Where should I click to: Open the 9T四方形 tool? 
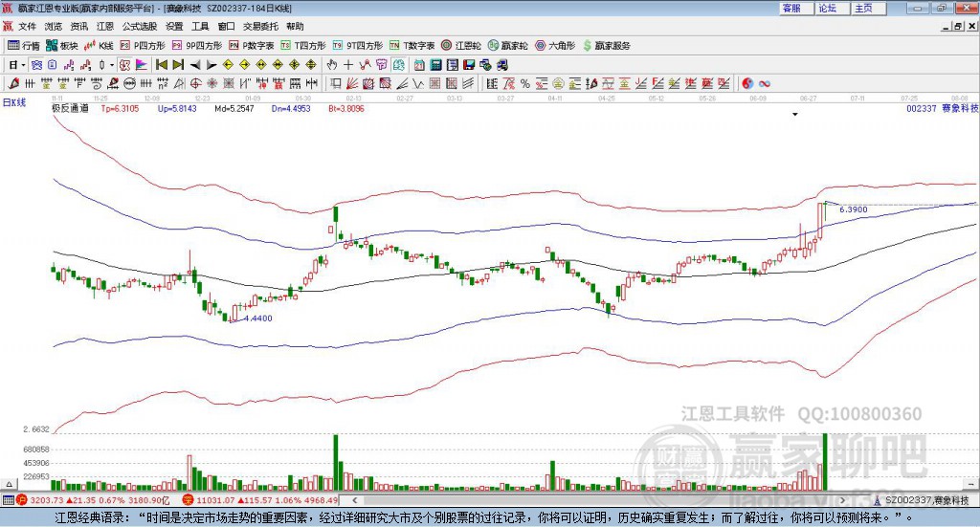[358, 46]
